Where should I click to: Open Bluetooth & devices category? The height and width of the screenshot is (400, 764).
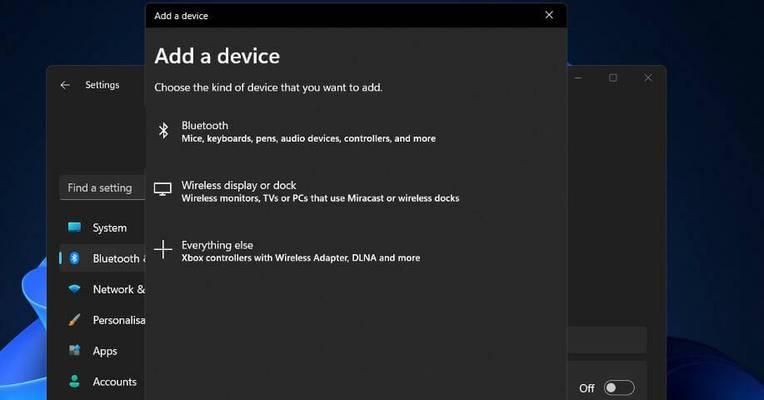click(102, 258)
